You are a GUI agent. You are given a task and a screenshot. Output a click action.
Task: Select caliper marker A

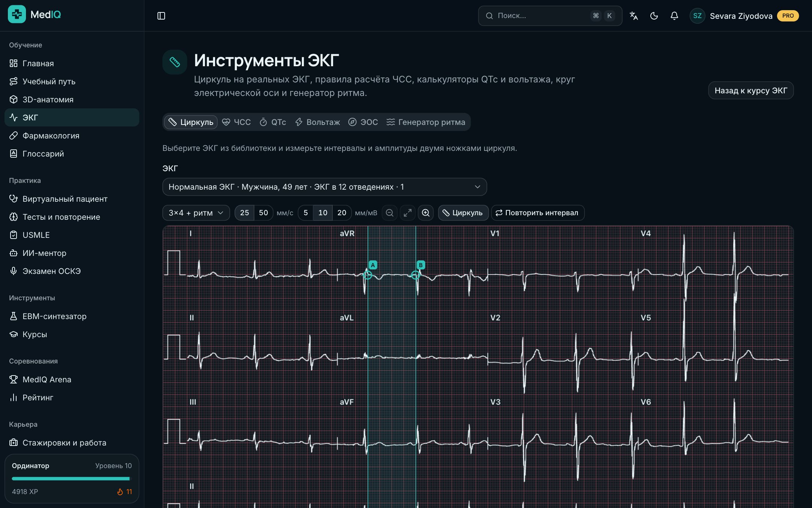click(373, 265)
